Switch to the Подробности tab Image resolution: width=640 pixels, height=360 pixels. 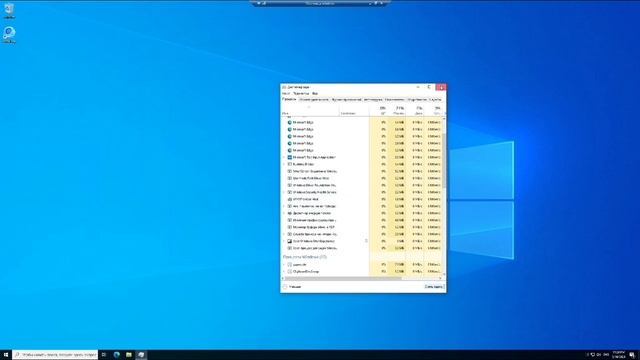pos(417,100)
